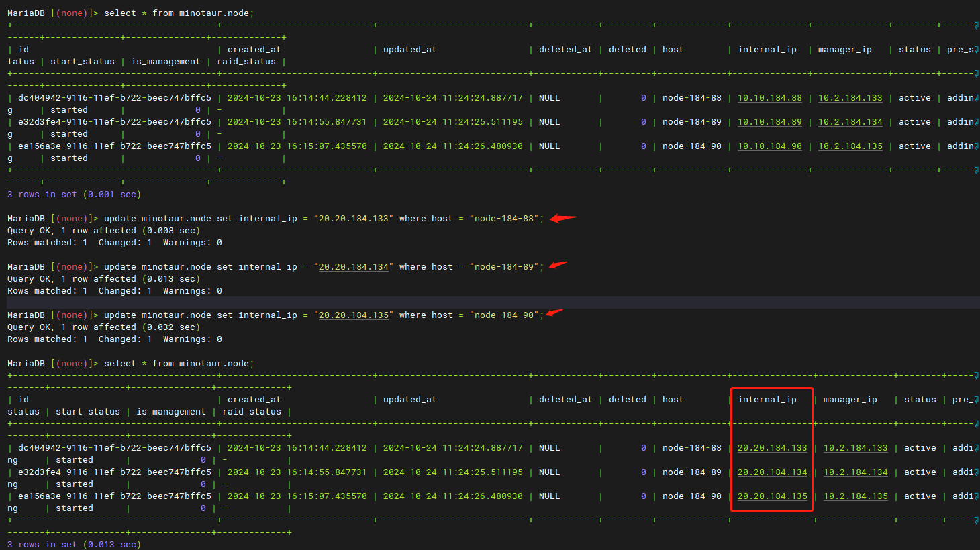Click the internal_ip header above 10.10.184.88
Screen dimensions: 980x550
(x=767, y=50)
